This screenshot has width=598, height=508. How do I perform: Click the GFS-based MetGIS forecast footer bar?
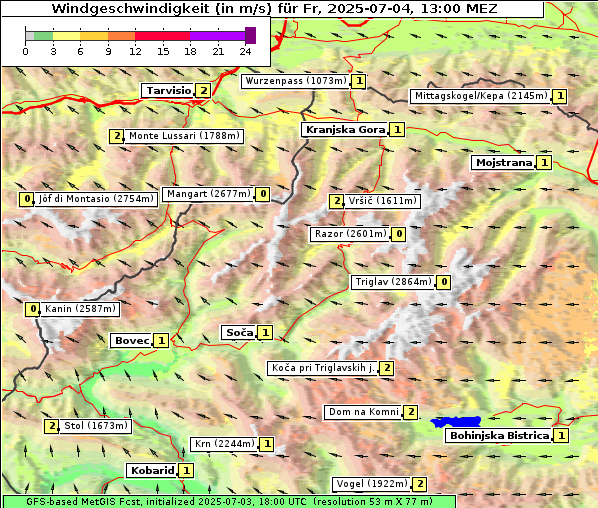[229, 502]
